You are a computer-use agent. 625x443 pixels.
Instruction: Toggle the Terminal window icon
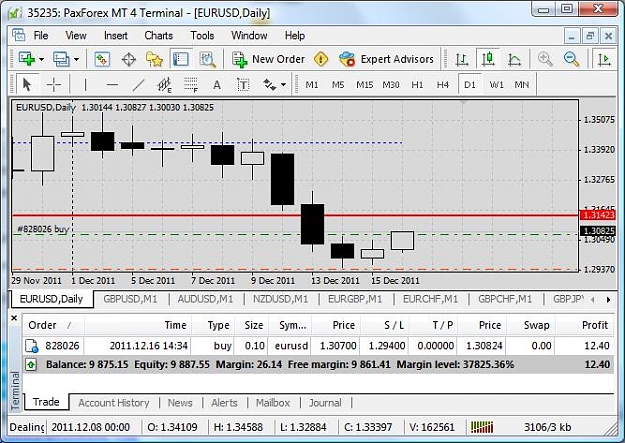(181, 59)
